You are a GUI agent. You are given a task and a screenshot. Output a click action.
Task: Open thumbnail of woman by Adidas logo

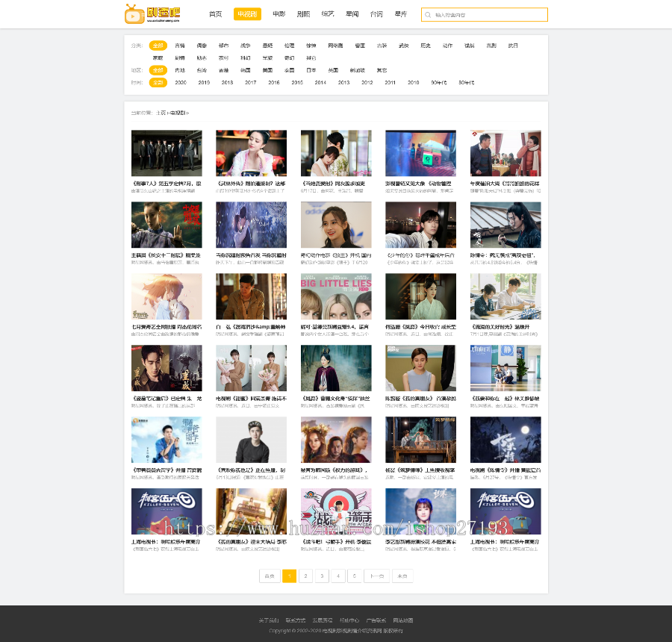pyautogui.click(x=336, y=225)
